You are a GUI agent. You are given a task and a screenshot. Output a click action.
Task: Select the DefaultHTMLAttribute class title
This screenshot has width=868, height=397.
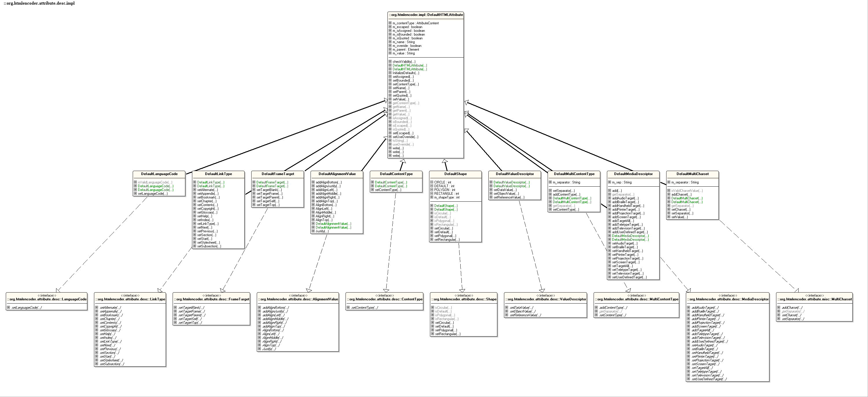(x=426, y=15)
